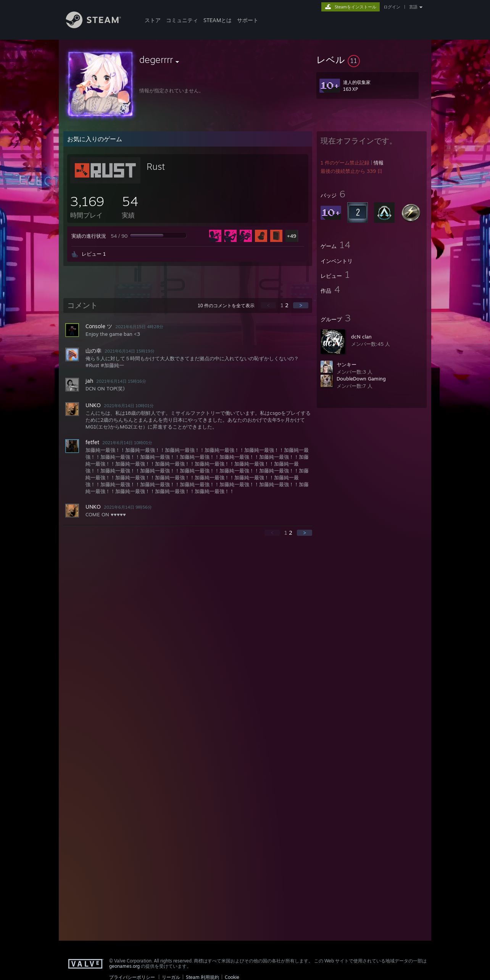Click the jah commenter name
The width and height of the screenshot is (490, 980).
tap(89, 381)
